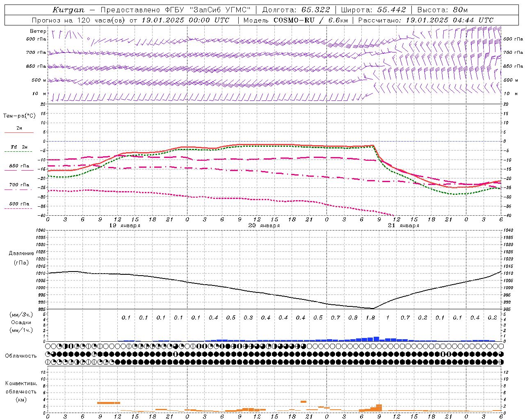
Task: Click the "Облачность" cloud cover label
Action: [x=21, y=356]
